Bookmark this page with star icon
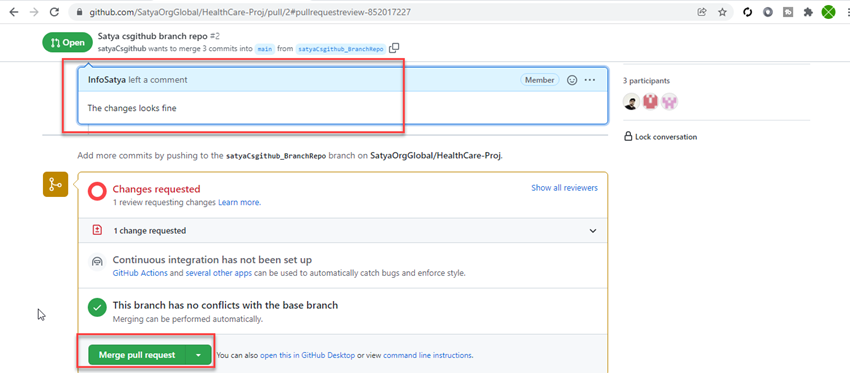850x373 pixels. (722, 12)
